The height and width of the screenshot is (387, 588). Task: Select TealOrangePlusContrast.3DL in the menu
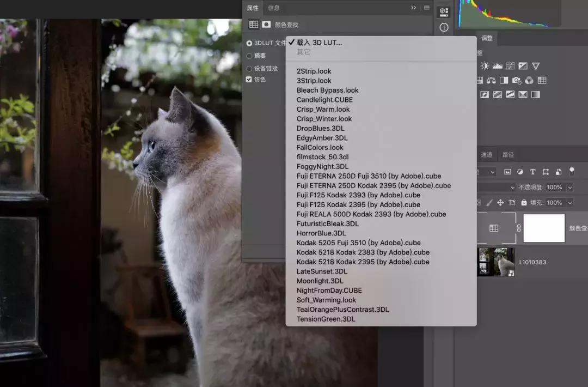pos(342,310)
